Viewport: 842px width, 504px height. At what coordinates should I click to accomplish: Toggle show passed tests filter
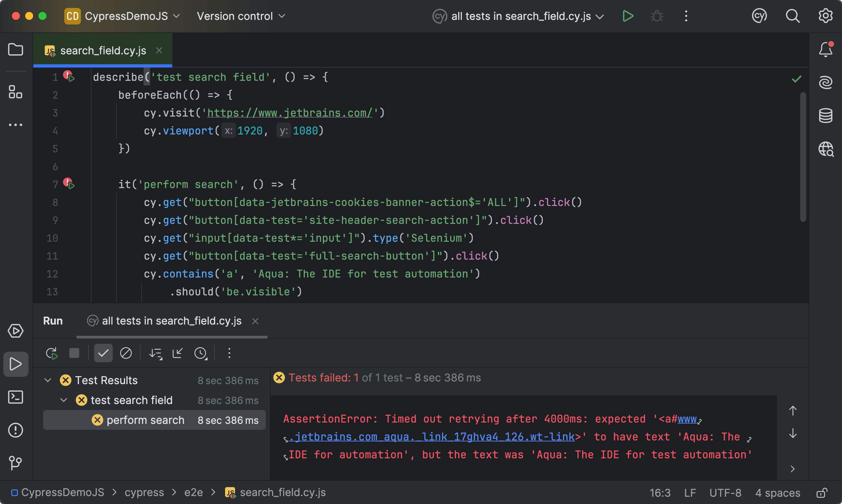(x=103, y=353)
